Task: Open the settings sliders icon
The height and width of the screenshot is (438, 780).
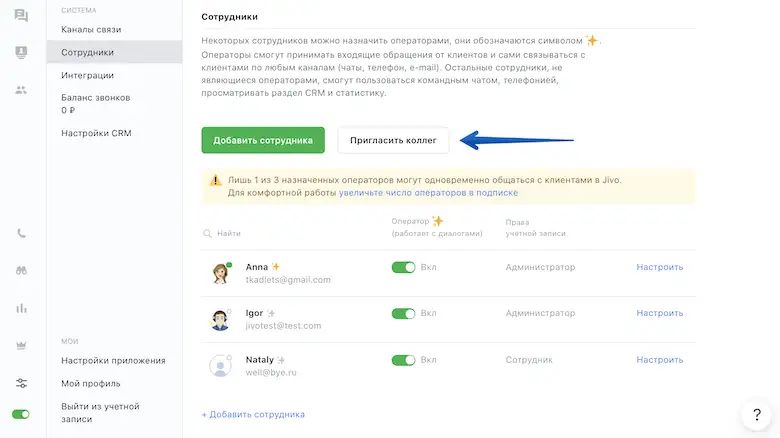Action: point(21,383)
